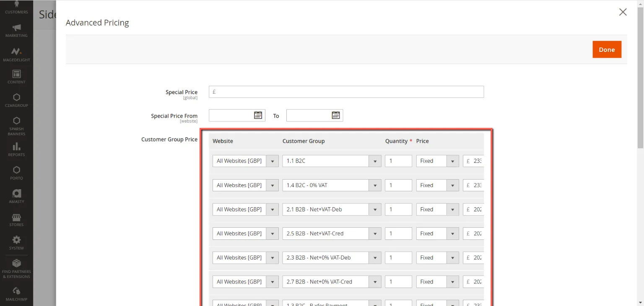Click Quantity field in 2.3 B2B - Net+0% VAT-Deb row
The width and height of the screenshot is (644, 306).
point(398,257)
